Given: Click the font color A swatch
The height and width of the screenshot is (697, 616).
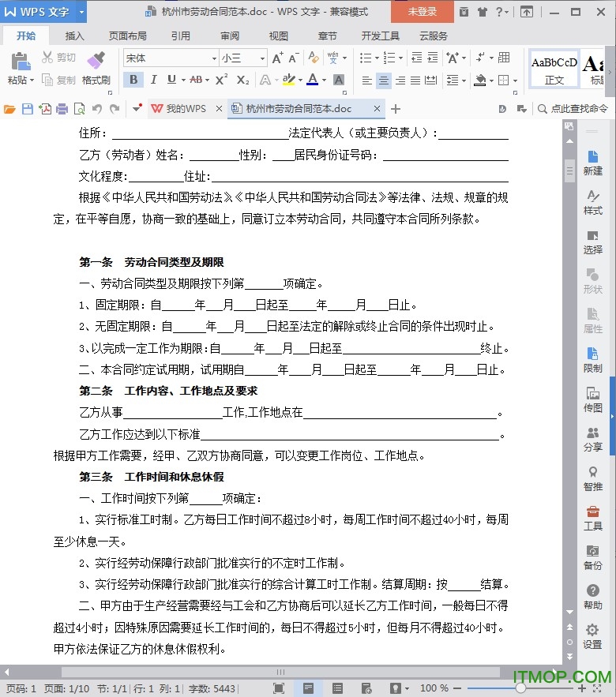Looking at the screenshot, I should click(313, 80).
